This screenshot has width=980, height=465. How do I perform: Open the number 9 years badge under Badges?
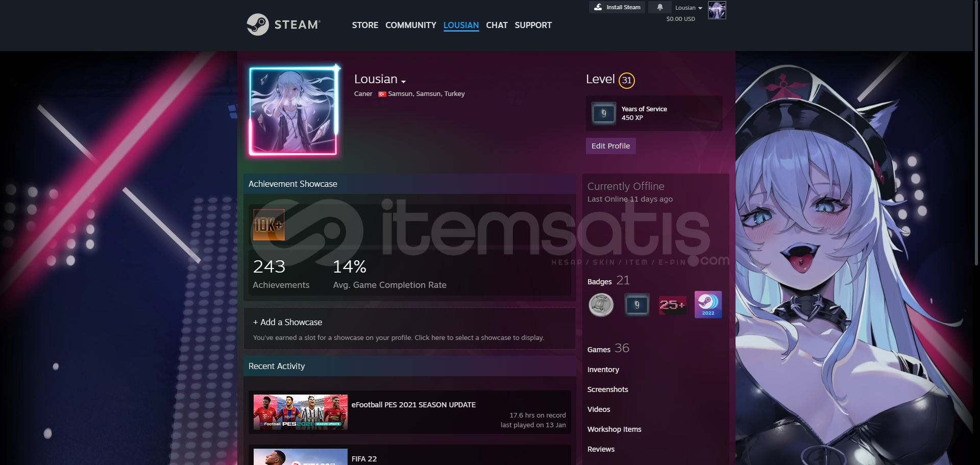pos(636,305)
